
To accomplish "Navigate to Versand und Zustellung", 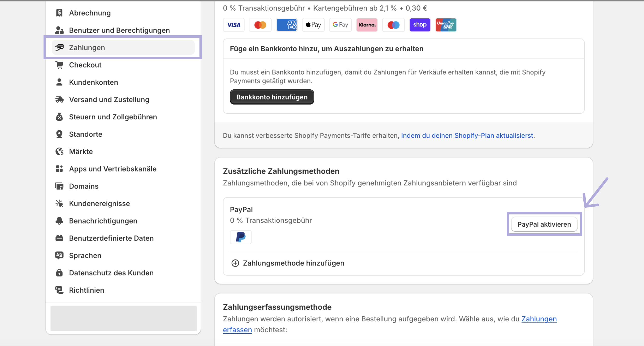I will pos(123,99).
